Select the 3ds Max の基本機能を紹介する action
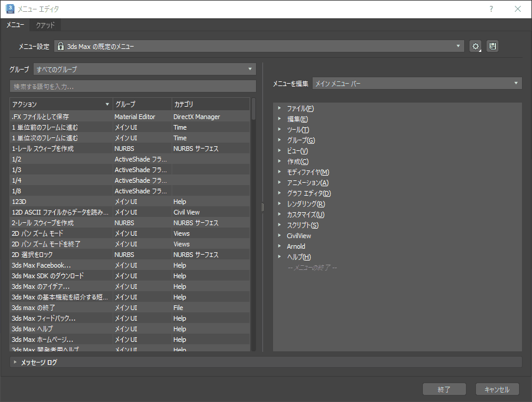Image resolution: width=532 pixels, height=402 pixels. click(130, 297)
